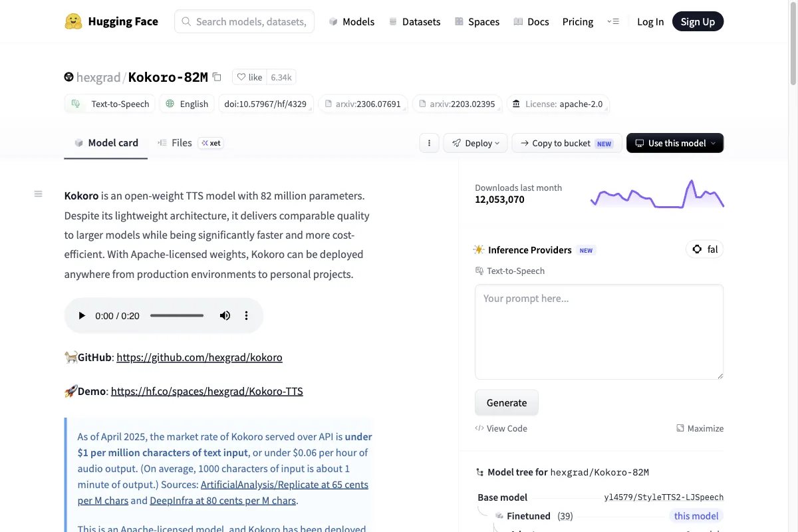Open the Models nav item

coord(352,21)
